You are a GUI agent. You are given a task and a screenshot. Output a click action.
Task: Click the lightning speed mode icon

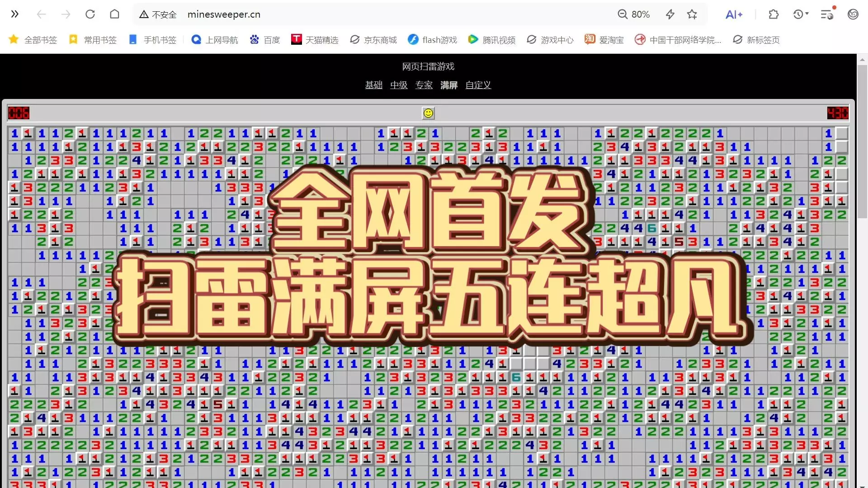[670, 14]
